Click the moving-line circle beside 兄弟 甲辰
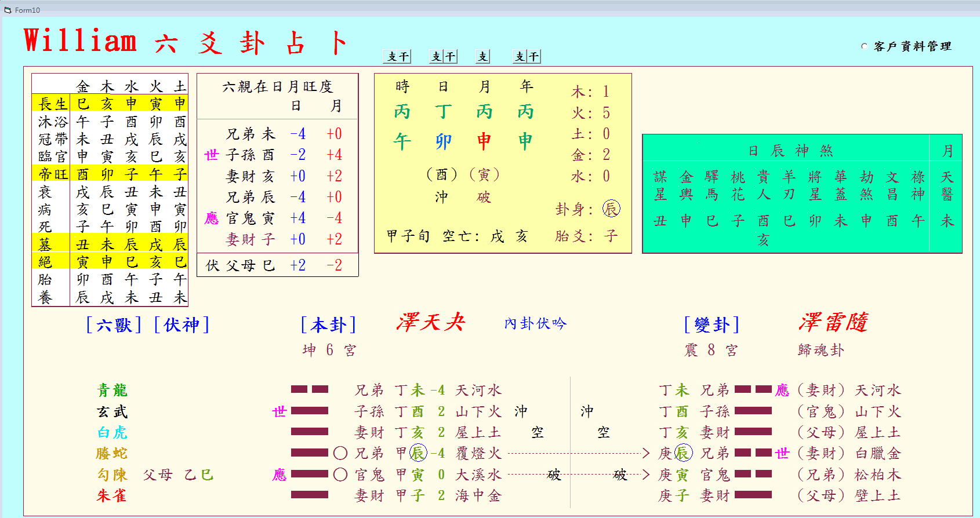This screenshot has height=518, width=980. coord(340,453)
